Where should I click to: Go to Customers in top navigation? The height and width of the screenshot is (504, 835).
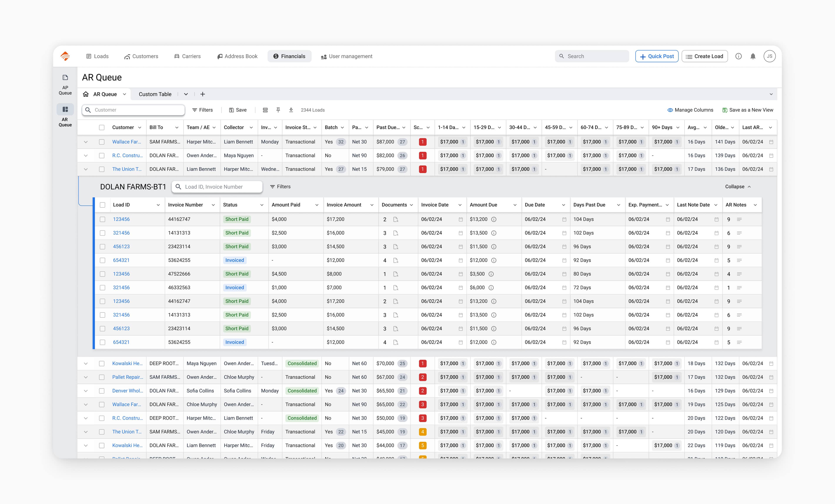(141, 56)
